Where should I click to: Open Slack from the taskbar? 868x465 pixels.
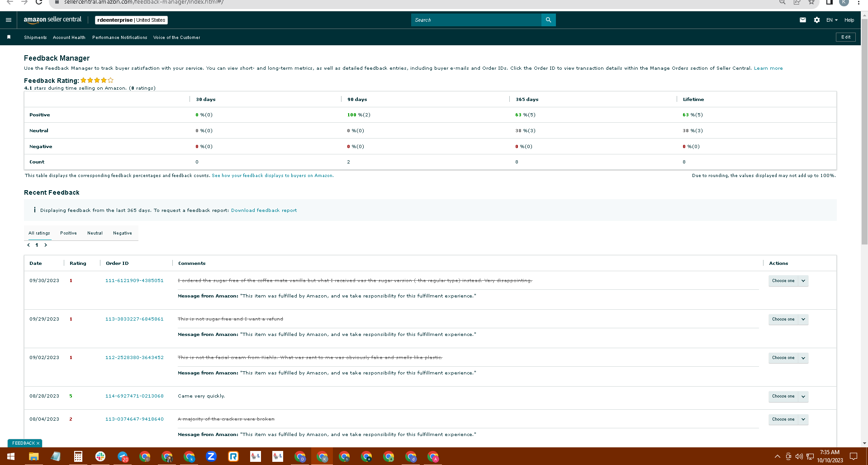(100, 456)
